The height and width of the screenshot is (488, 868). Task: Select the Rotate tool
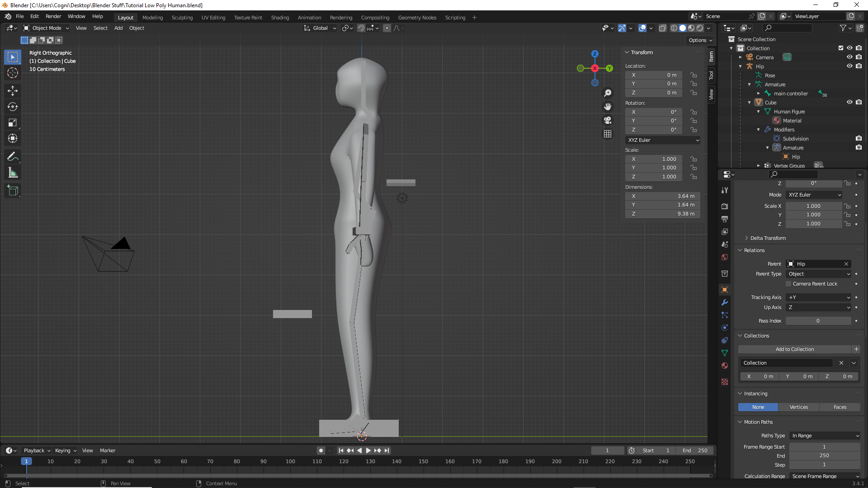(12, 107)
